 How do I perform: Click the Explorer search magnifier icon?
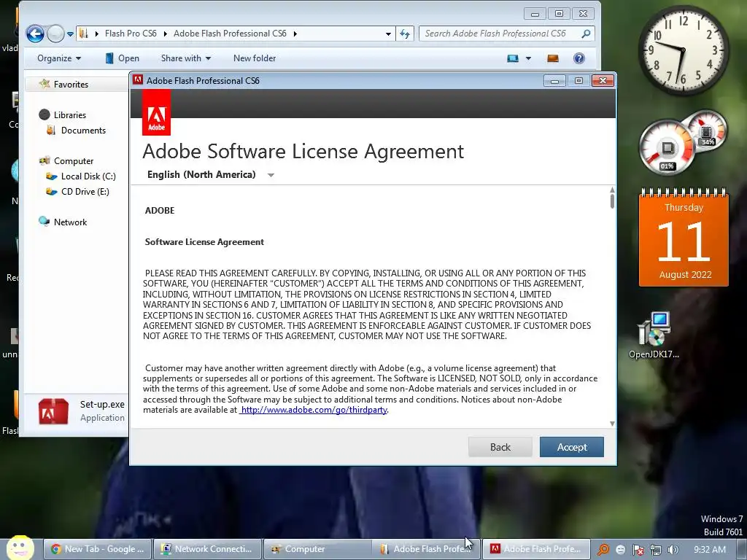tap(587, 34)
